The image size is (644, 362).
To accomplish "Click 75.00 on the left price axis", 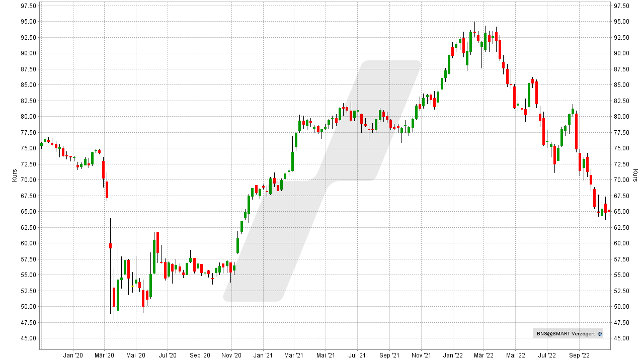I will pos(28,148).
